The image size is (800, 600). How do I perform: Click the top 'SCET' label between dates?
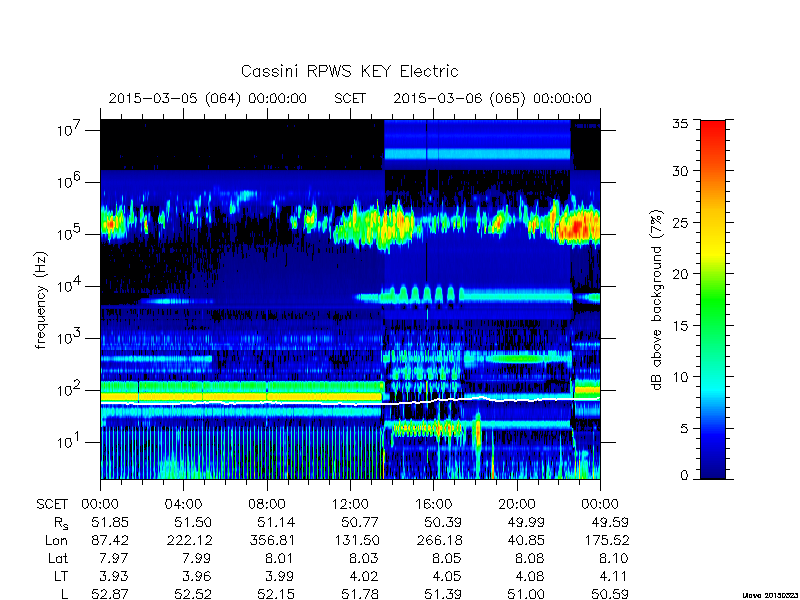click(350, 98)
